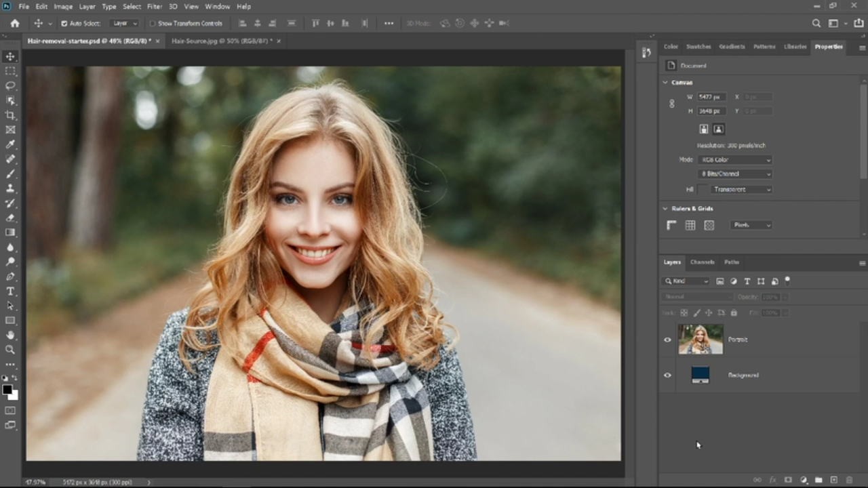Screen dimensions: 868x488
Task: Toggle the Auto-Select checkbox
Action: [x=64, y=23]
